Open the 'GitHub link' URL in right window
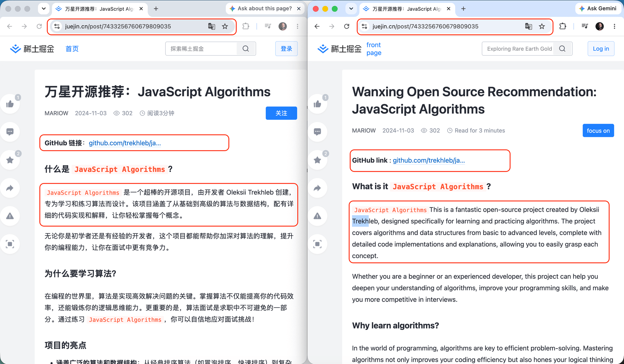The height and width of the screenshot is (364, 624). pyautogui.click(x=429, y=160)
